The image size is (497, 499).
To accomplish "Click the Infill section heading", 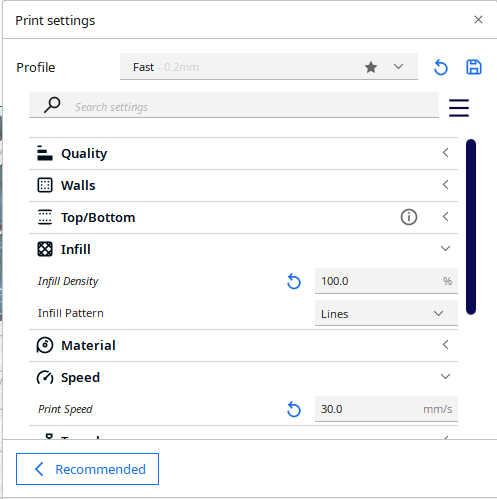I will pos(76,249).
